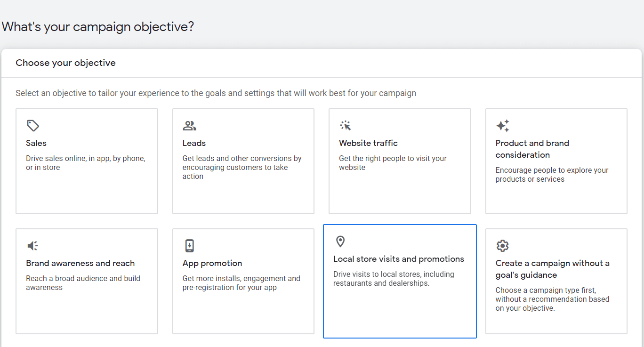
Task: Click the Website traffic cursor icon
Action: click(346, 125)
